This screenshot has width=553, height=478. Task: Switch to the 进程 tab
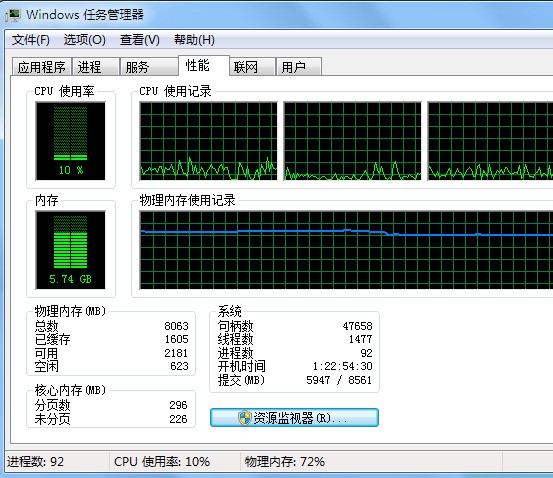[96, 67]
